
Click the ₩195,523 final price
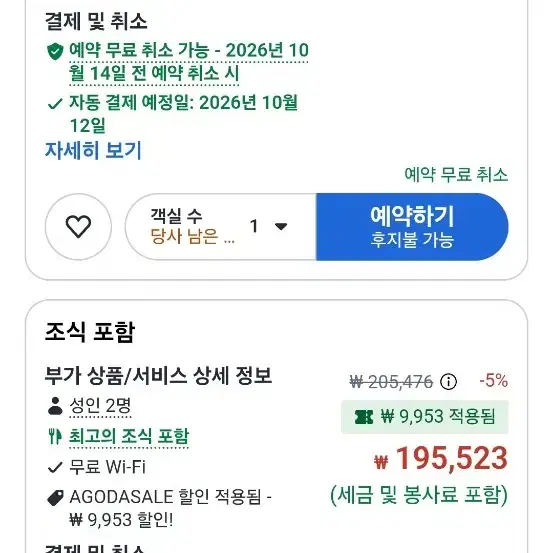point(441,458)
